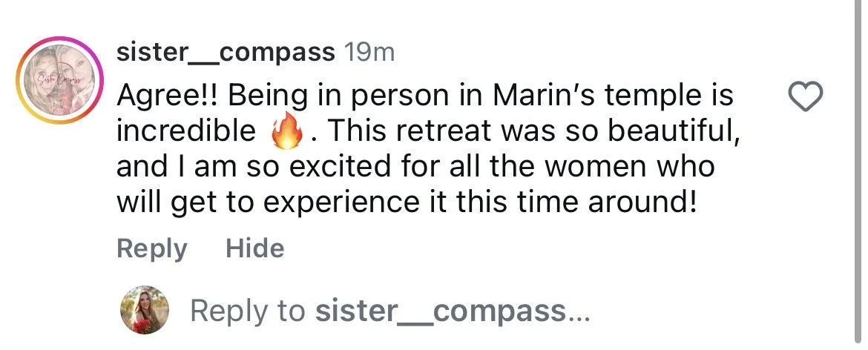The image size is (868, 350).
Task: Click the last line will get to experience it
Action: pyautogui.click(x=404, y=203)
